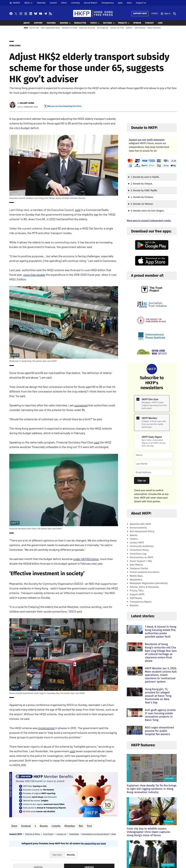
Task: Expand 'Donate by HSBC PayMe' section
Action: 152,190
